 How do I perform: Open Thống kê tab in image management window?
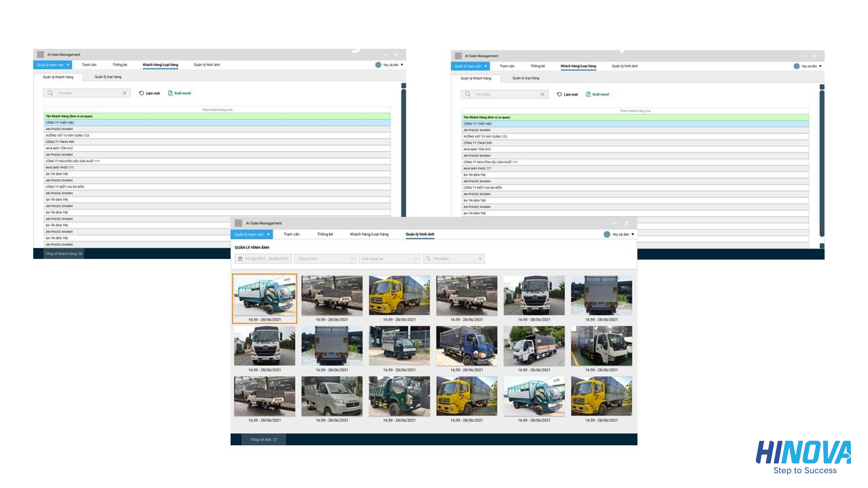(325, 235)
